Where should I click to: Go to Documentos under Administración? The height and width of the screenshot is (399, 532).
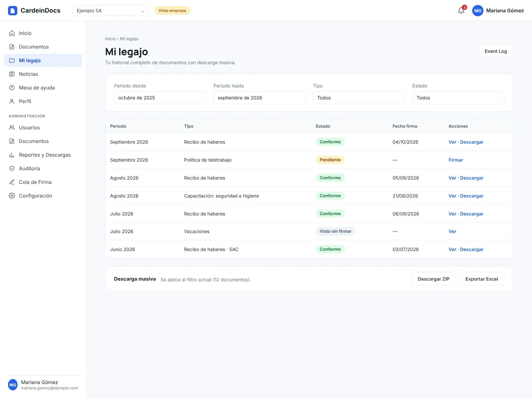click(x=43, y=141)
